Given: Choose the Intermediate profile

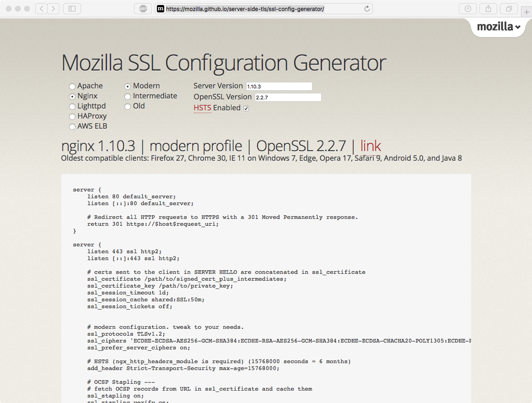Looking at the screenshot, I should (127, 96).
